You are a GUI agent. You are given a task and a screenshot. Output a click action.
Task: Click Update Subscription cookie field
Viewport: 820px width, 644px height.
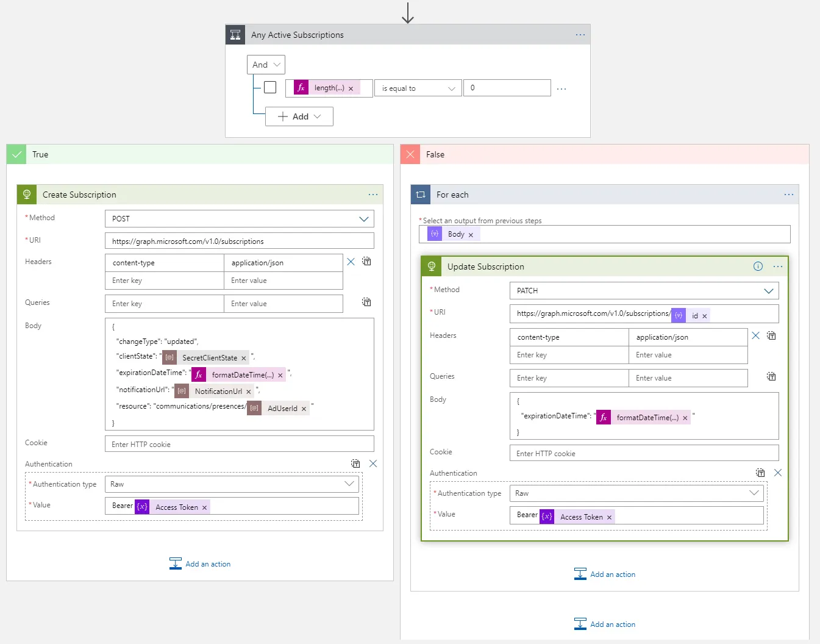[x=644, y=453]
